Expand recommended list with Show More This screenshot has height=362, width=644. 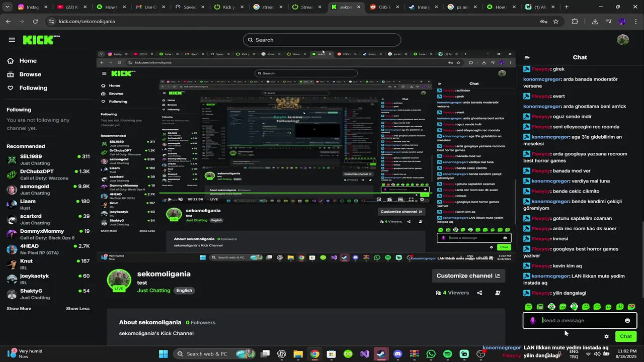pos(19,309)
